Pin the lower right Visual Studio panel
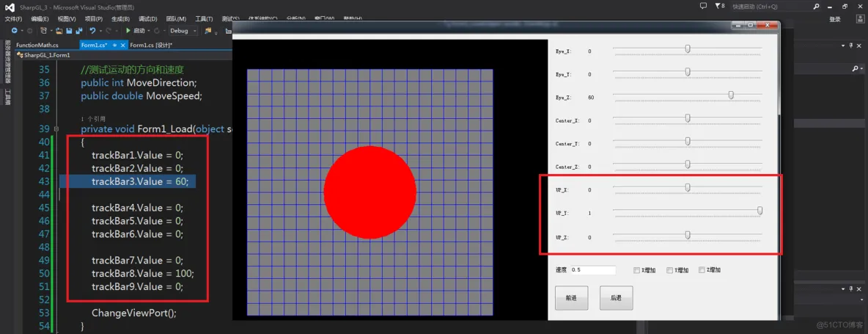 [x=851, y=288]
